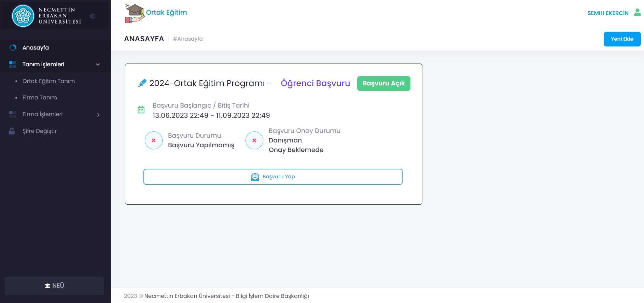Collapse the Tanım İşlemleri menu arrow
The width and height of the screenshot is (644, 303).
[98, 65]
